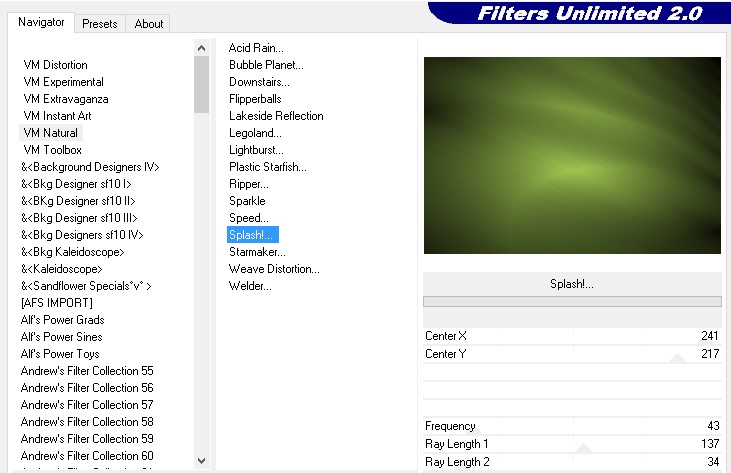Switch to the Presets tab
731x473 pixels.
(x=99, y=23)
